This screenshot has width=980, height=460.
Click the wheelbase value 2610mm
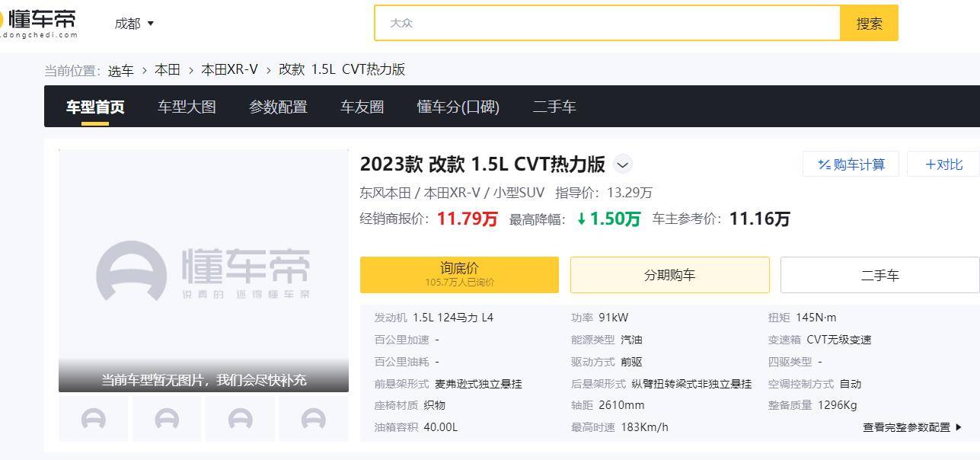coord(621,405)
